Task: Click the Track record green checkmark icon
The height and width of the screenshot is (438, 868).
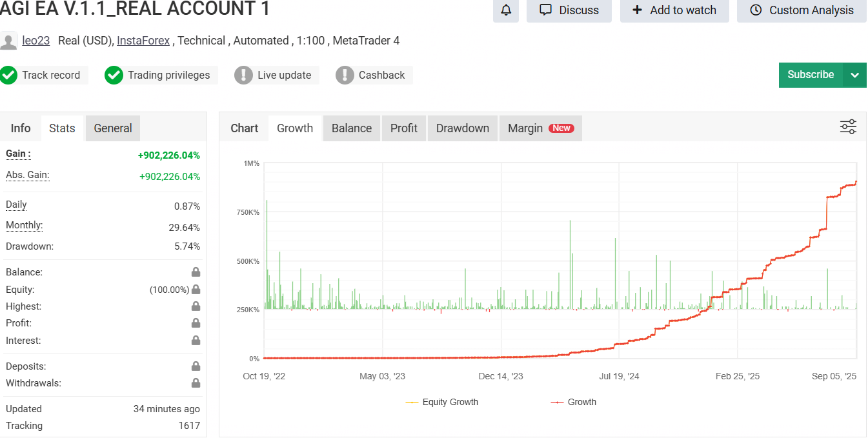Action: [x=9, y=75]
